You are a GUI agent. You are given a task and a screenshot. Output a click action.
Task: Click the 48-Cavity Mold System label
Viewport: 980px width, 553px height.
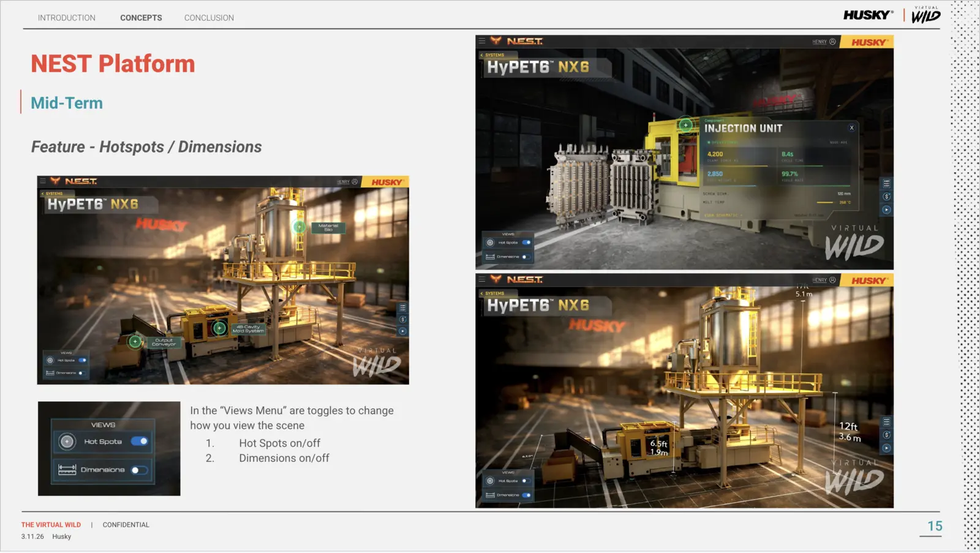[x=248, y=328]
